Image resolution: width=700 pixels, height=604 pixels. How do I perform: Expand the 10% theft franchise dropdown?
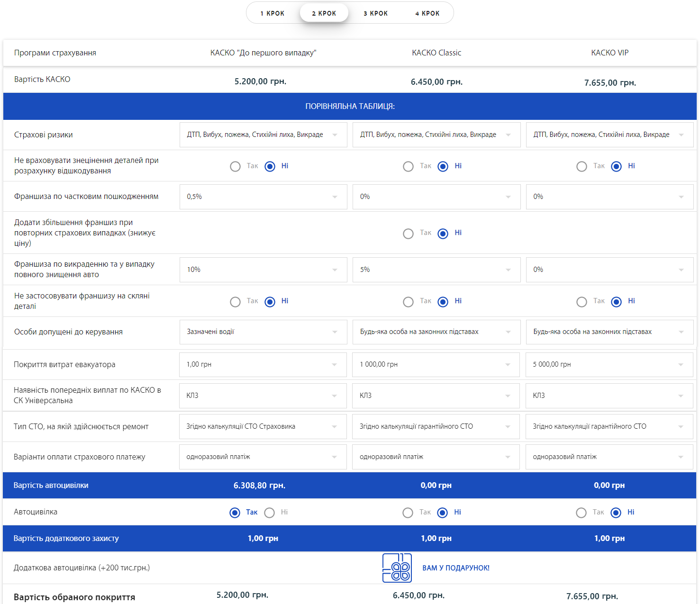pyautogui.click(x=263, y=270)
